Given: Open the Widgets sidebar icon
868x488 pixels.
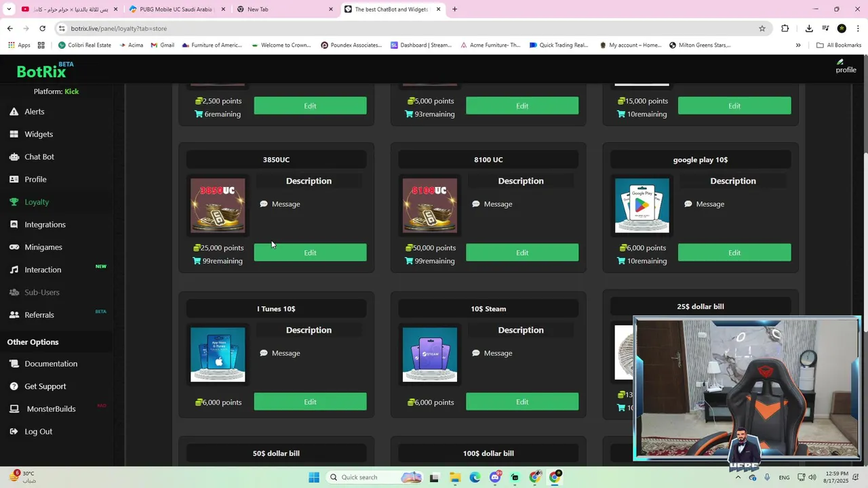Looking at the screenshot, I should point(14,134).
